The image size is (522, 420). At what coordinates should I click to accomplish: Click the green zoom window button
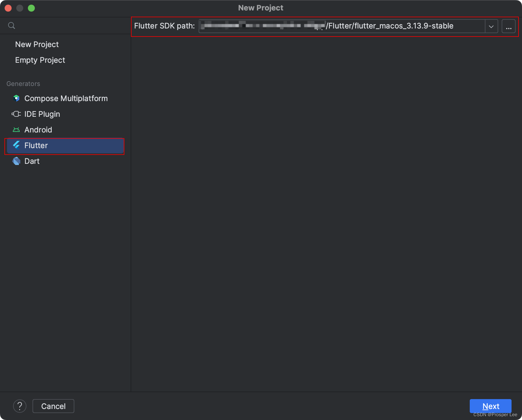pos(31,8)
